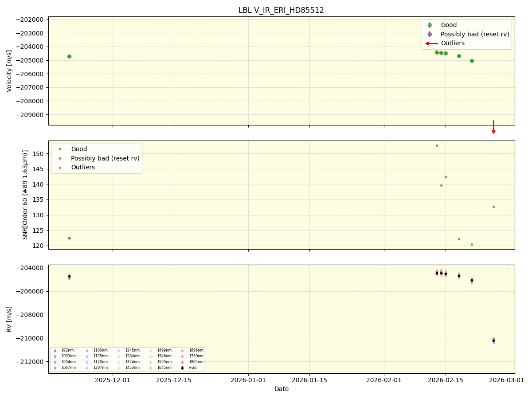Click the November green velocity data point
532x399 pixels.
[69, 56]
